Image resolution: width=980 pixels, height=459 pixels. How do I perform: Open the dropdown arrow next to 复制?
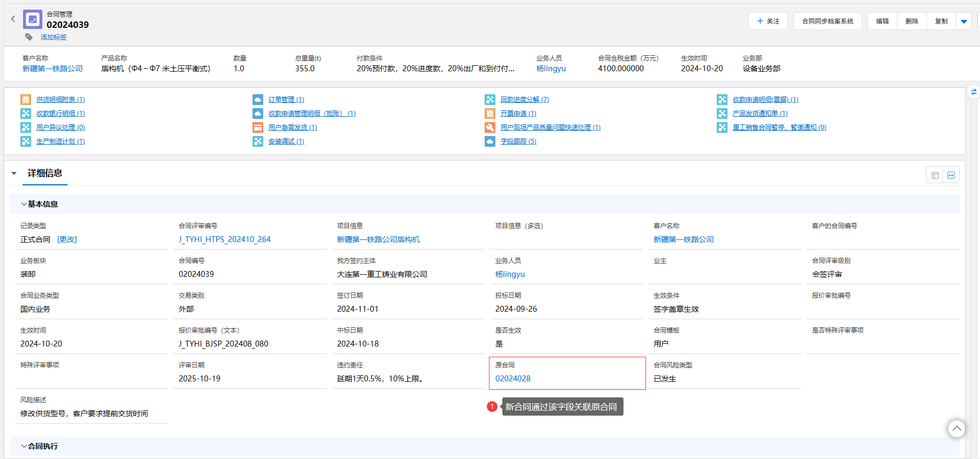(x=964, y=21)
